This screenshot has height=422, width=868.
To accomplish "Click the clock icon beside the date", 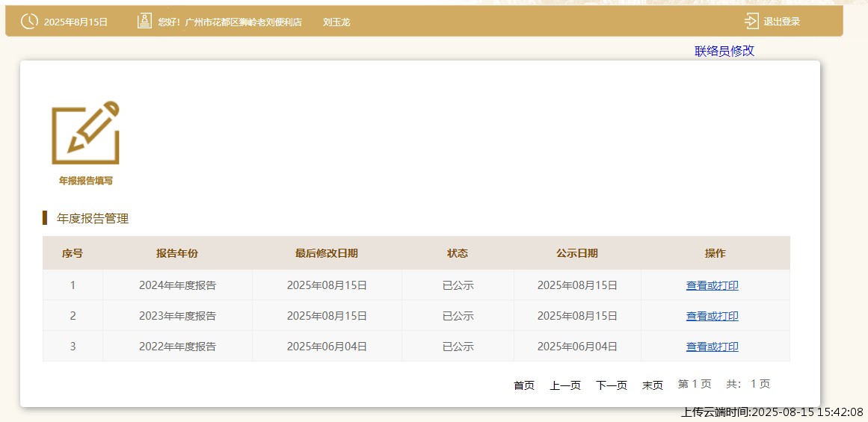I will pos(29,22).
